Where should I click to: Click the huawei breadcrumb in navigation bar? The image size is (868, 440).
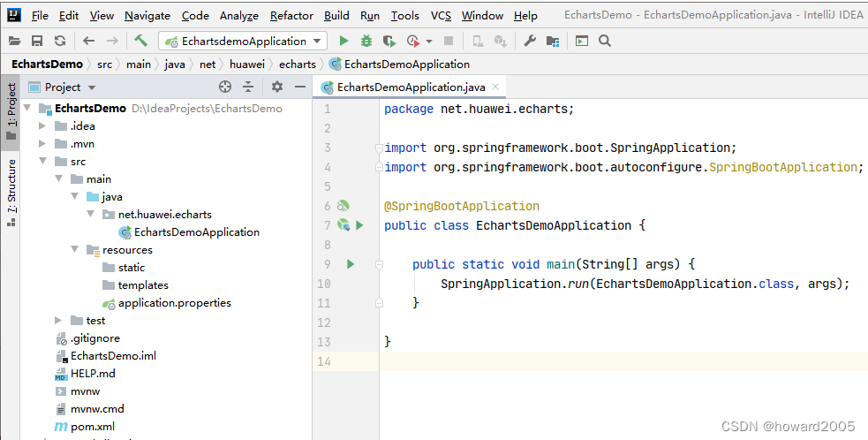246,64
